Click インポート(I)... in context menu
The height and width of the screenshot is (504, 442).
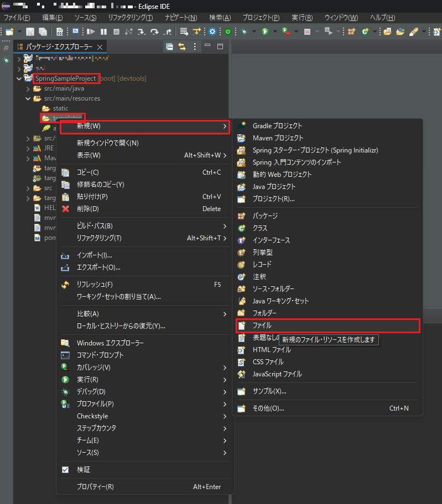tap(145, 255)
